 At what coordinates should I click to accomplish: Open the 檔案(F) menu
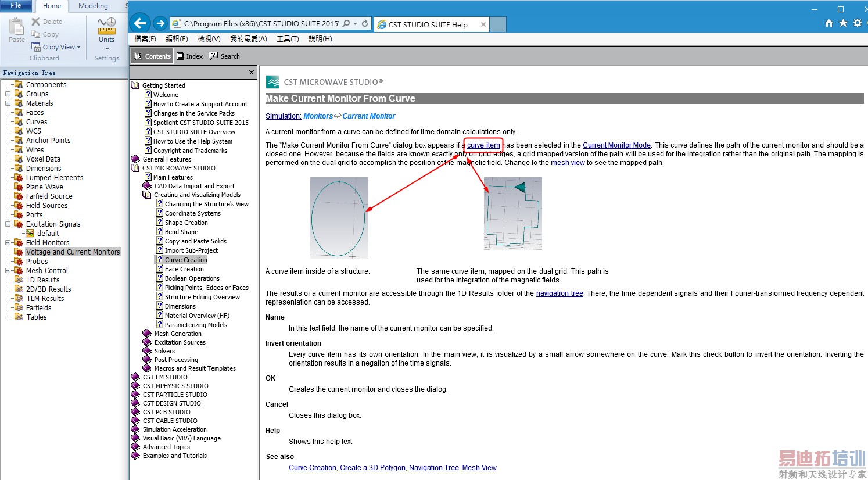pyautogui.click(x=145, y=39)
